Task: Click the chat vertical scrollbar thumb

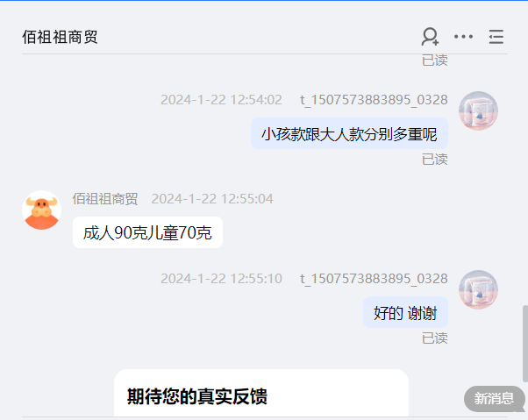Action: coord(525,344)
